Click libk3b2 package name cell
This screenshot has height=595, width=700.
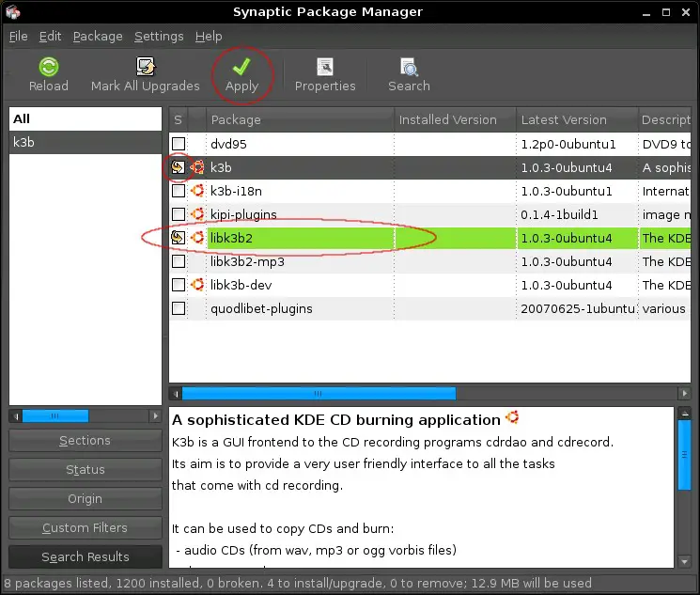[x=301, y=238]
